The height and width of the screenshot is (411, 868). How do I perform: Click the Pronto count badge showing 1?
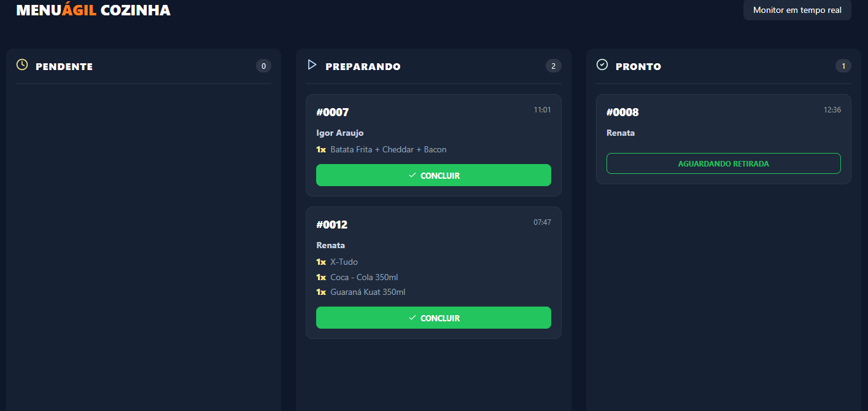[x=843, y=66]
